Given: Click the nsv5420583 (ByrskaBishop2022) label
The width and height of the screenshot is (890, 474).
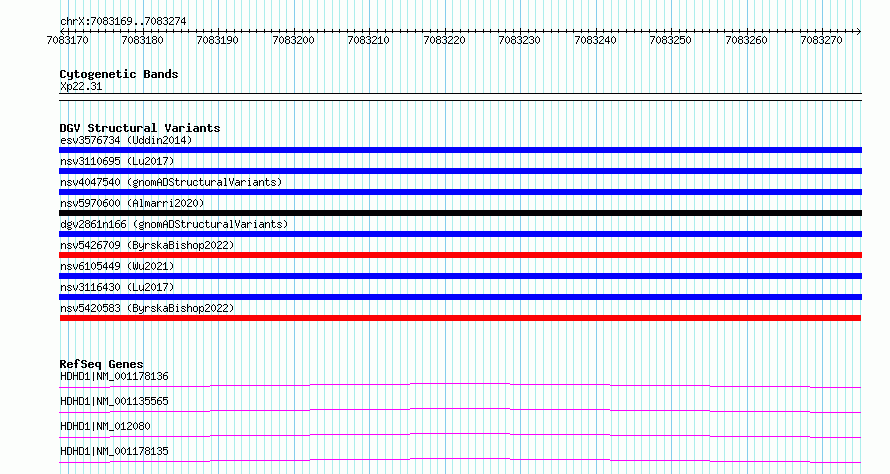Looking at the screenshot, I should pos(147,308).
